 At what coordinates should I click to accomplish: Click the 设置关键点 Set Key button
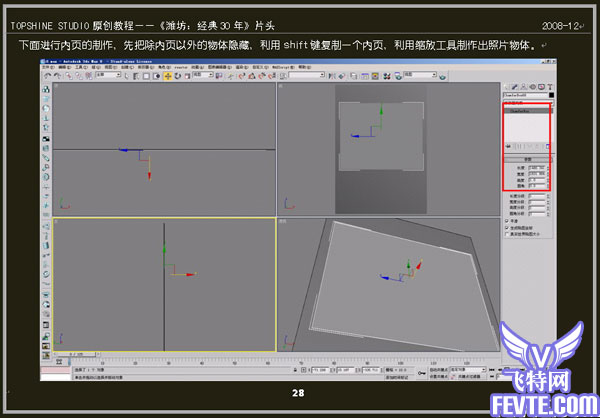pyautogui.click(x=439, y=376)
